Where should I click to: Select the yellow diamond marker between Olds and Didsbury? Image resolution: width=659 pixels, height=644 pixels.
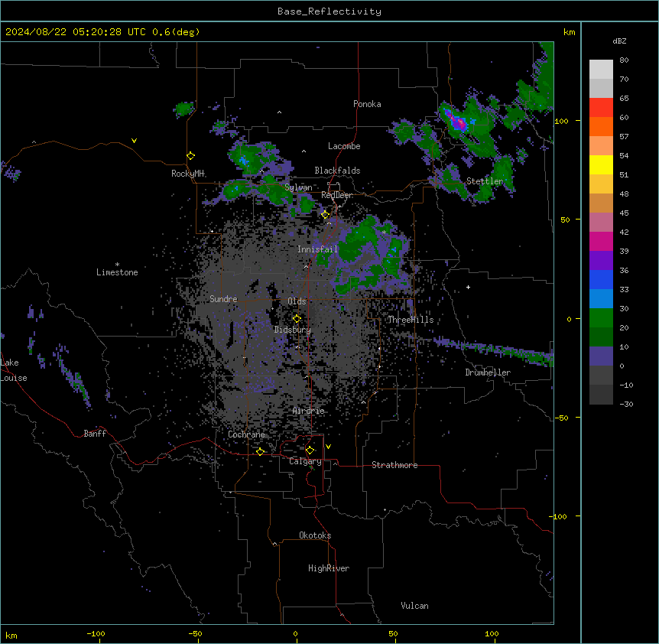(x=297, y=319)
